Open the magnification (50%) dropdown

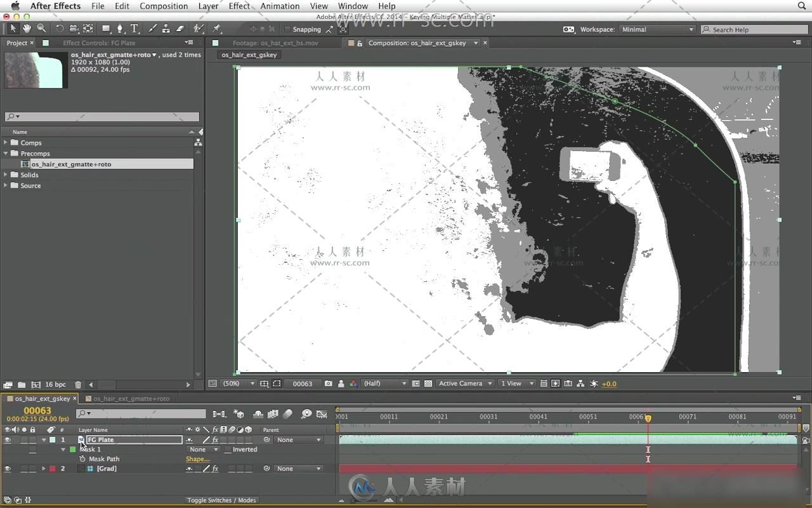[x=239, y=384]
